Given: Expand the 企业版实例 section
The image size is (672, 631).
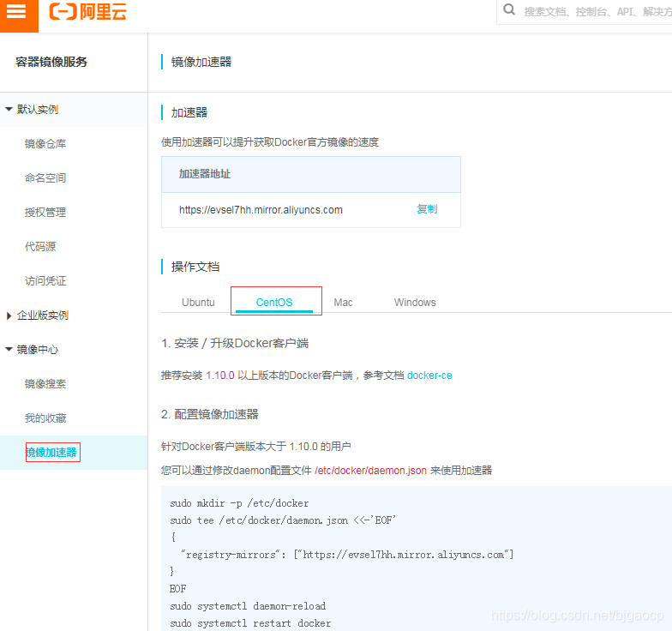Looking at the screenshot, I should point(9,315).
